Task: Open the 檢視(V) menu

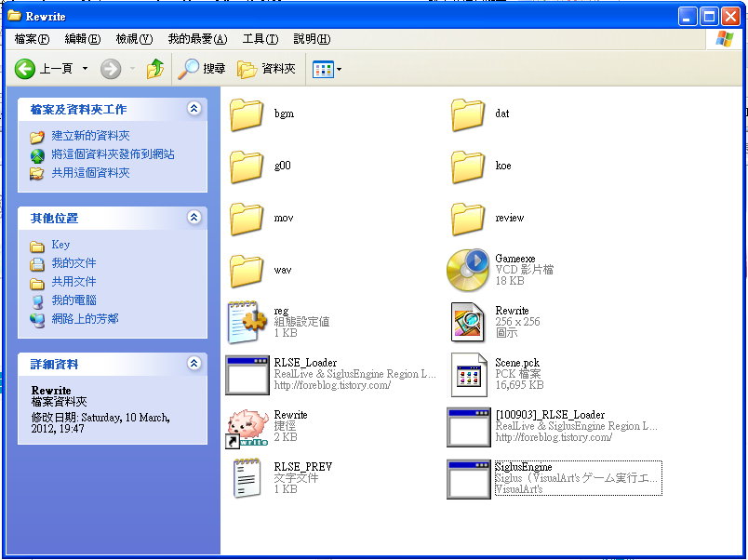Action: click(x=134, y=39)
